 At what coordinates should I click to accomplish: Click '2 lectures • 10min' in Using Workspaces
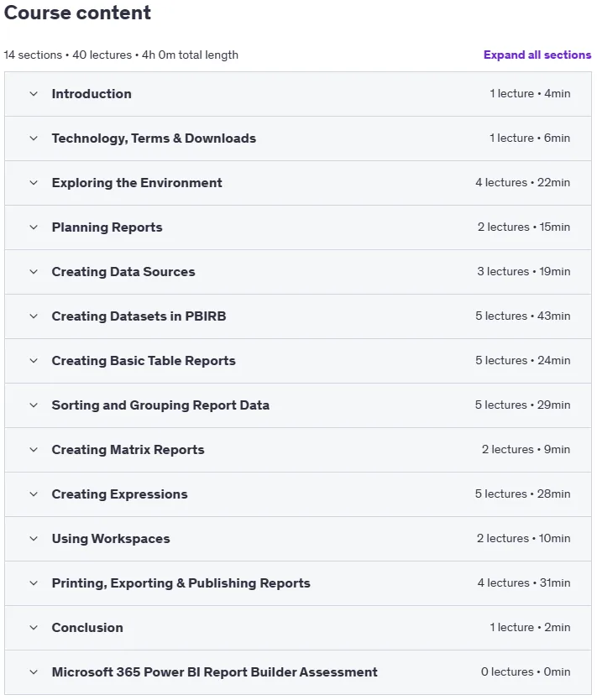point(523,538)
